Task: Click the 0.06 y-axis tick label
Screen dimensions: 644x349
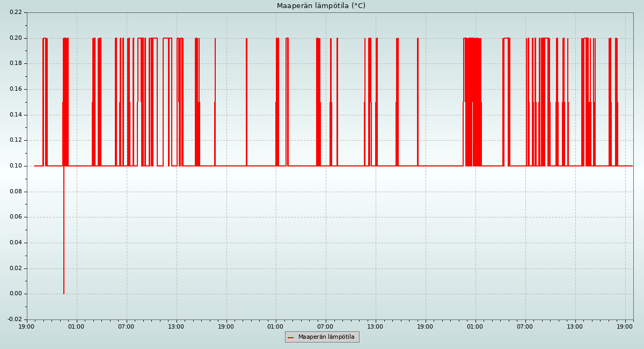Action: click(x=16, y=217)
